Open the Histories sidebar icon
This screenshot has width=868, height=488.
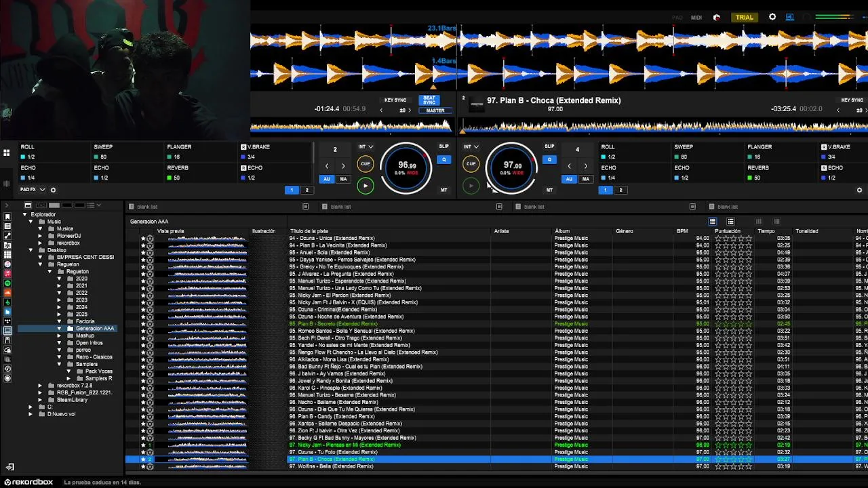tap(7, 369)
